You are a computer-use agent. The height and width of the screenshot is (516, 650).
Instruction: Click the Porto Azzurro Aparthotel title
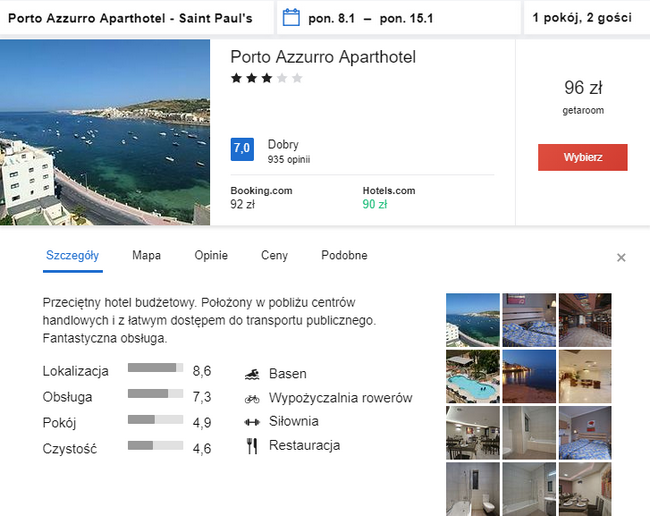[x=323, y=57]
